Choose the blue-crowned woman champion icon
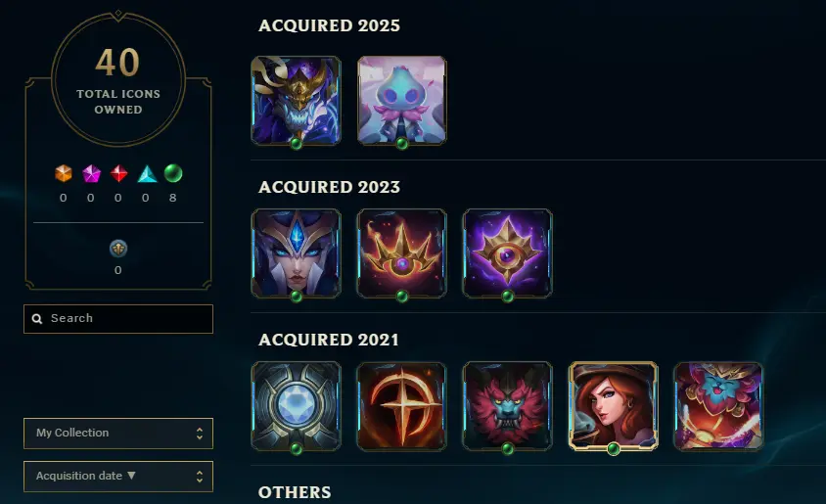The image size is (826, 504). click(x=297, y=252)
